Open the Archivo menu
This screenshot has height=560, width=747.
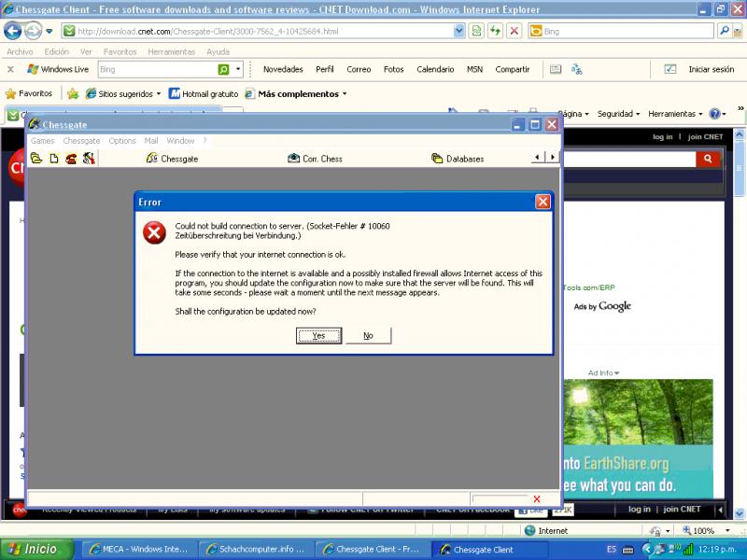pos(20,51)
